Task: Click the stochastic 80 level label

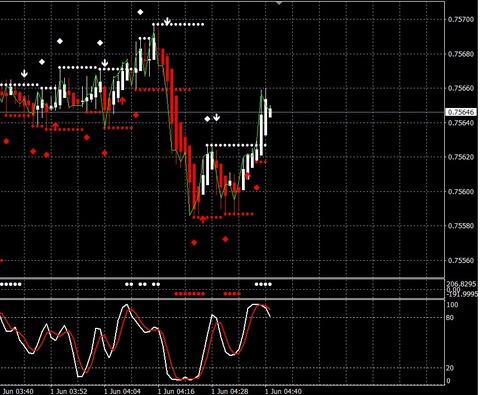Action: [450, 318]
